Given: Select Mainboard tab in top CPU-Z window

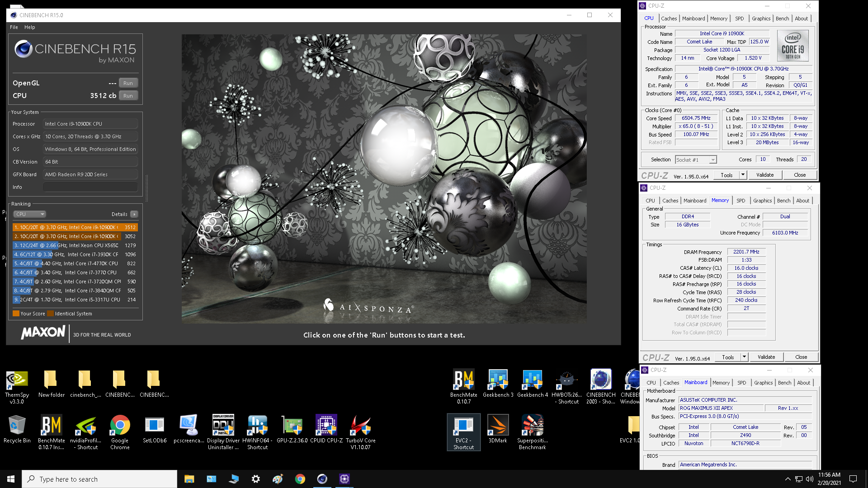Looking at the screenshot, I should point(693,19).
